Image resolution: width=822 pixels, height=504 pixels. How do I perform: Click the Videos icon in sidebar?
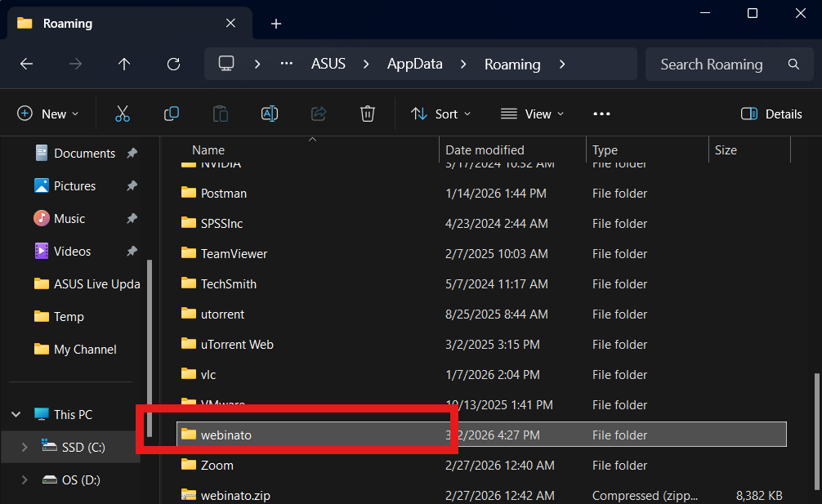point(42,251)
